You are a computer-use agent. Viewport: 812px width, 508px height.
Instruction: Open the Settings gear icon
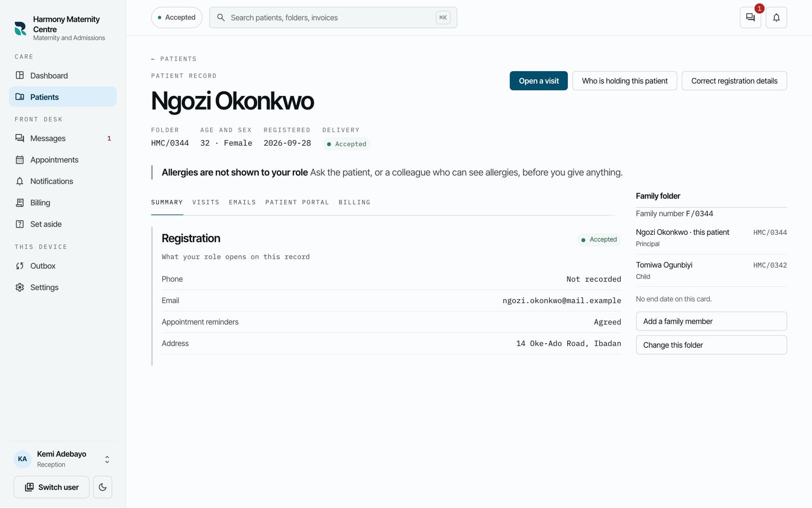point(20,287)
